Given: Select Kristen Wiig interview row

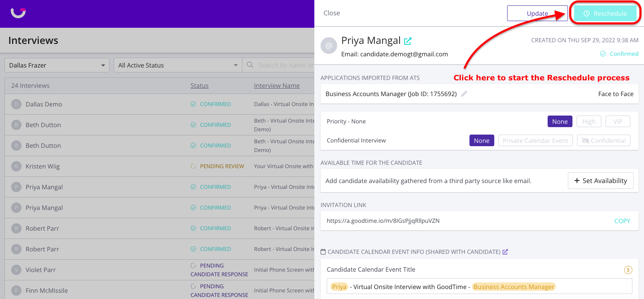Looking at the screenshot, I should (x=160, y=166).
